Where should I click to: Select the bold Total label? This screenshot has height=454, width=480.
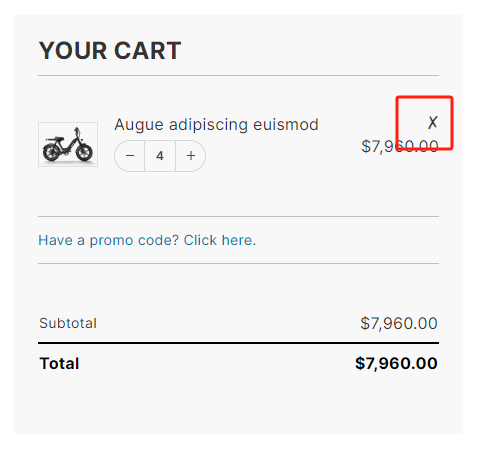click(x=59, y=363)
